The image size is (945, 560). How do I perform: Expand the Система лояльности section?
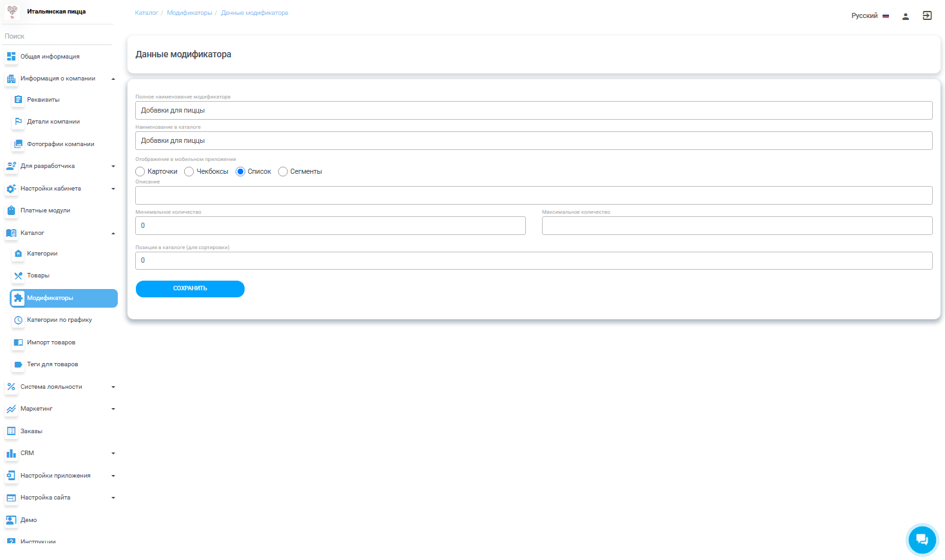pos(113,387)
